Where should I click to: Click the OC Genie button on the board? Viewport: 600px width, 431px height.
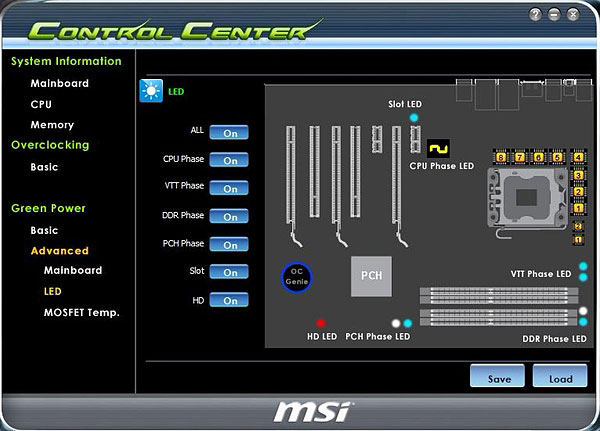tap(297, 277)
